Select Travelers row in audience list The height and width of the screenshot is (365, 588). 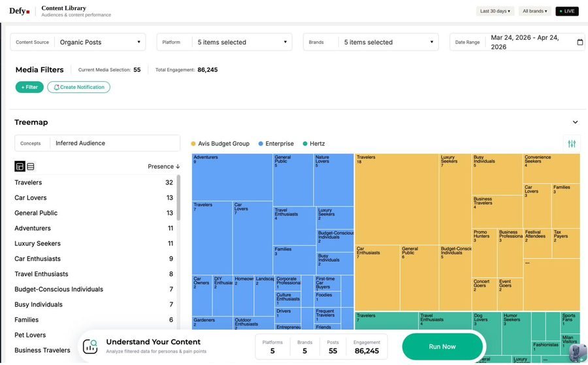click(93, 182)
